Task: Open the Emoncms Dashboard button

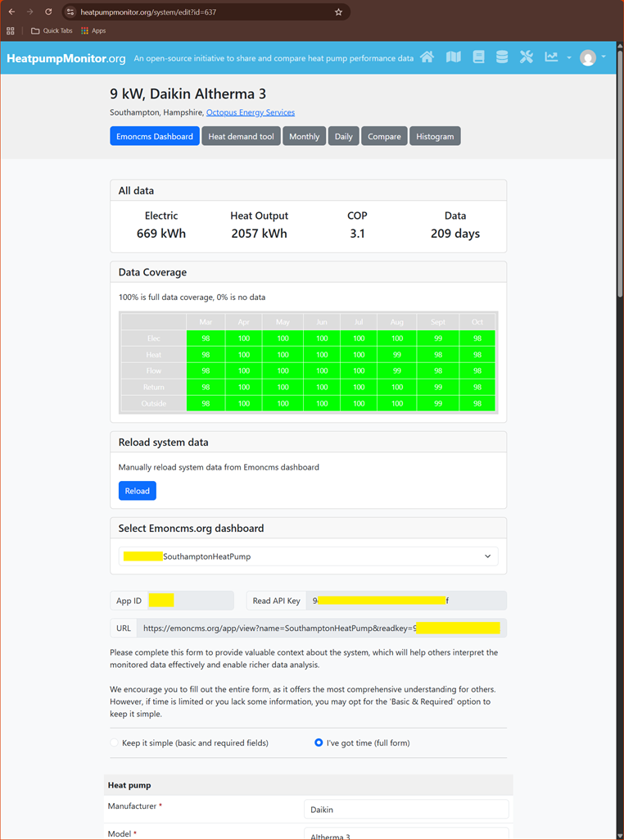Action: 155,136
